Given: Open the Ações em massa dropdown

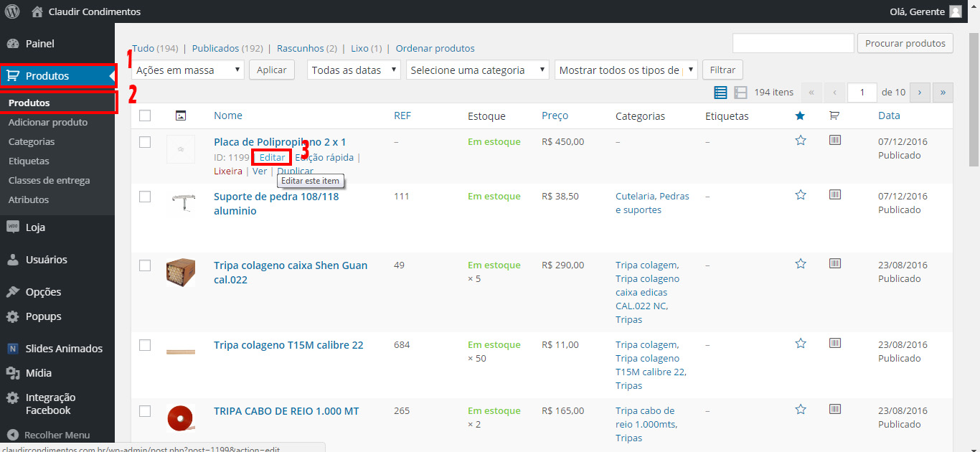Looking at the screenshot, I should tap(189, 70).
